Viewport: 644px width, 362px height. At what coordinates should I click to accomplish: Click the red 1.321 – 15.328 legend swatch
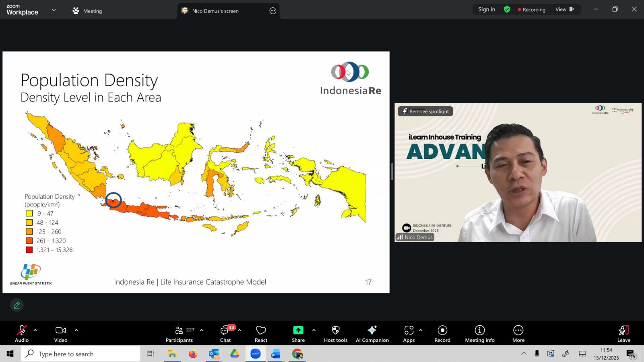[x=29, y=250]
